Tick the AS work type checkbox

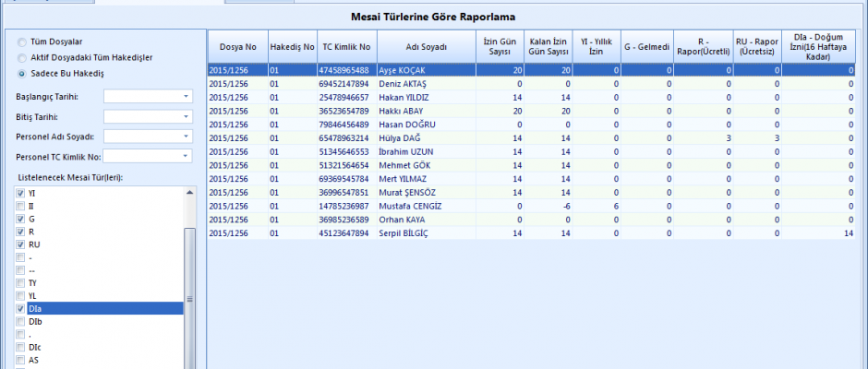pyautogui.click(x=20, y=360)
